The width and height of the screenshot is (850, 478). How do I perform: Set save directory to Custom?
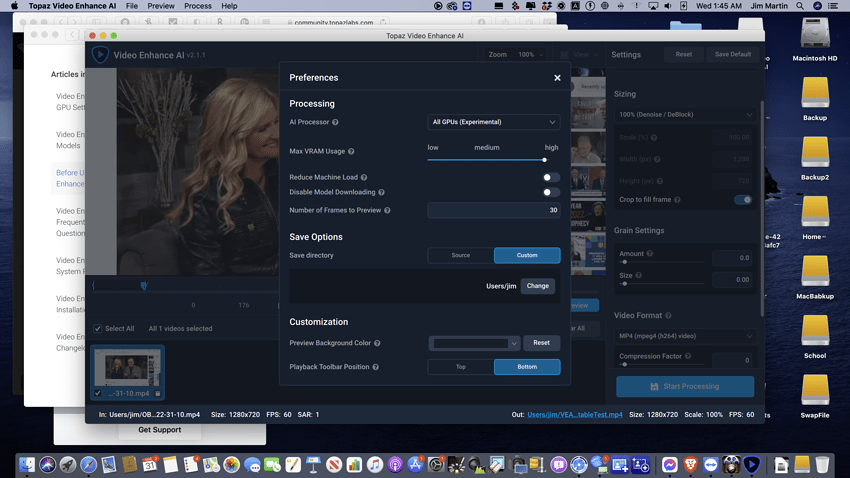(x=527, y=255)
